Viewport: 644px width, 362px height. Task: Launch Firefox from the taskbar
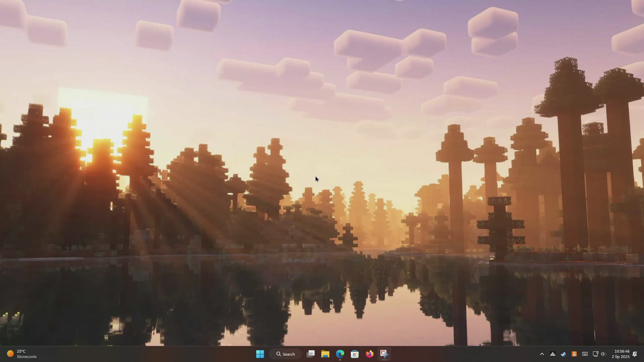pos(369,354)
